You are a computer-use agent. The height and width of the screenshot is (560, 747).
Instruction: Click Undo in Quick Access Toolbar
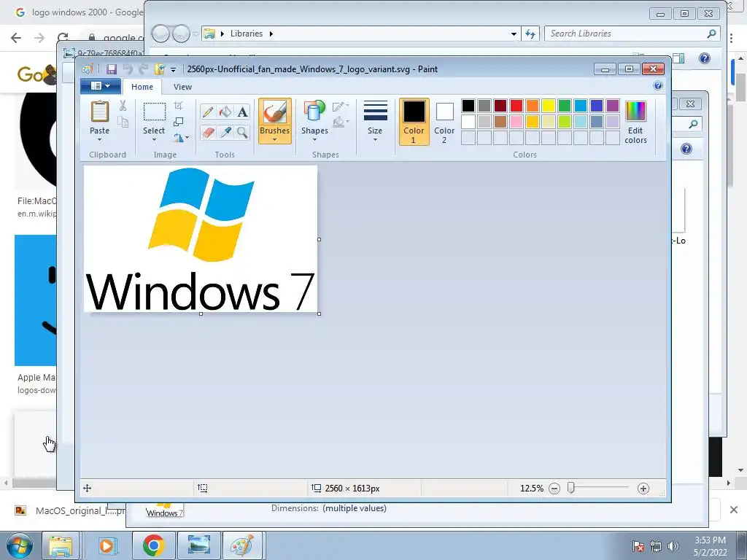128,69
